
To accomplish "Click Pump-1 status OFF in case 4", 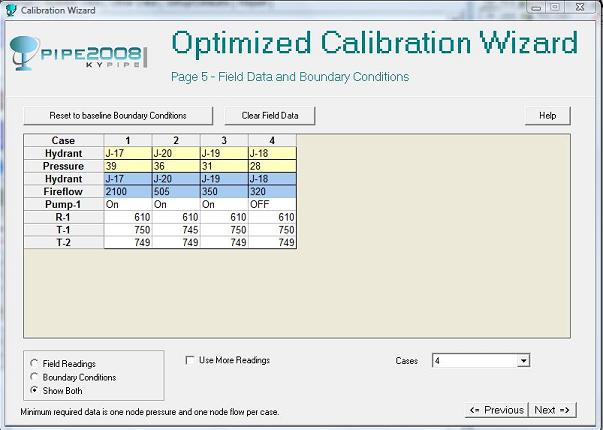I will (272, 204).
